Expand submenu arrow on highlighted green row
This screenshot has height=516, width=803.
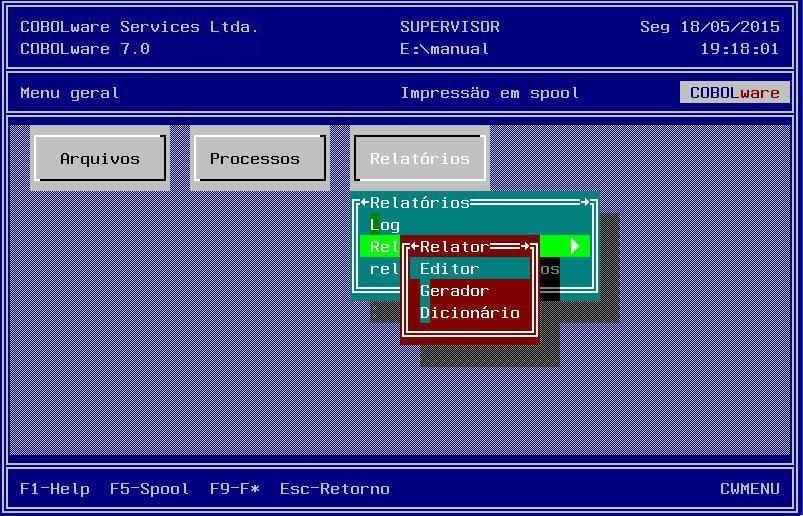point(575,247)
